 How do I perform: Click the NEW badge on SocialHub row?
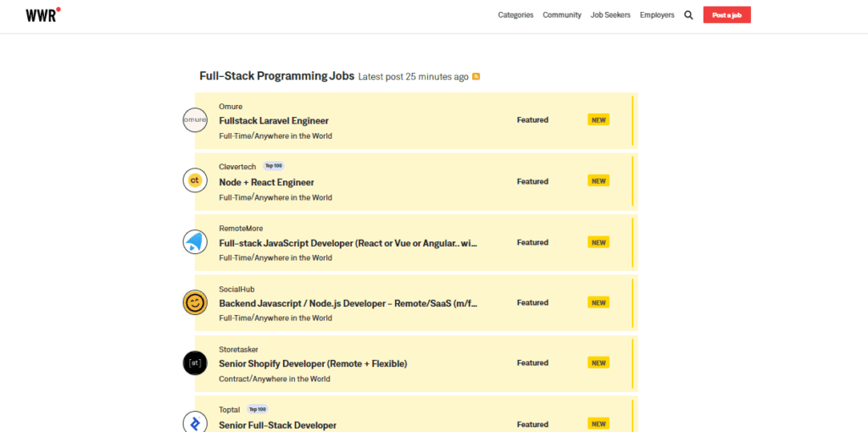click(x=598, y=302)
